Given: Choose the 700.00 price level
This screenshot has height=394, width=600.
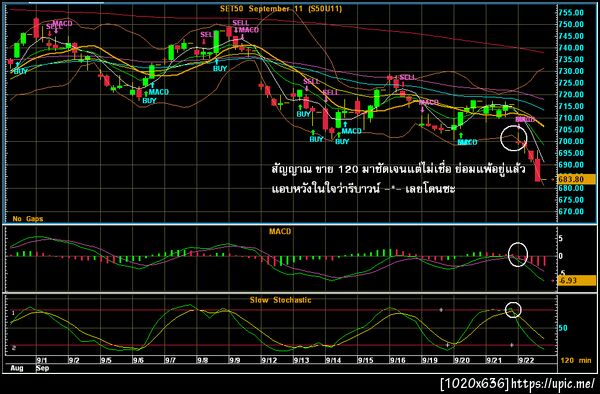Looking at the screenshot, I should tap(571, 141).
